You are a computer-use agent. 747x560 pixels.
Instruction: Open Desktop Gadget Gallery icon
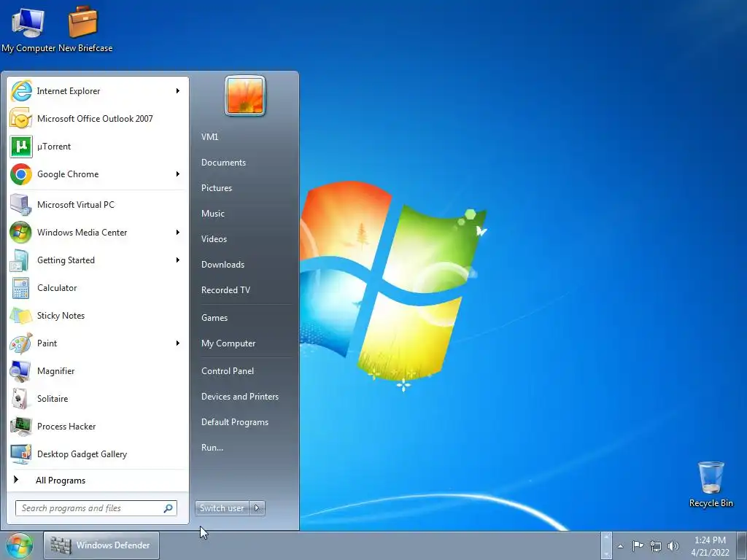pyautogui.click(x=21, y=454)
